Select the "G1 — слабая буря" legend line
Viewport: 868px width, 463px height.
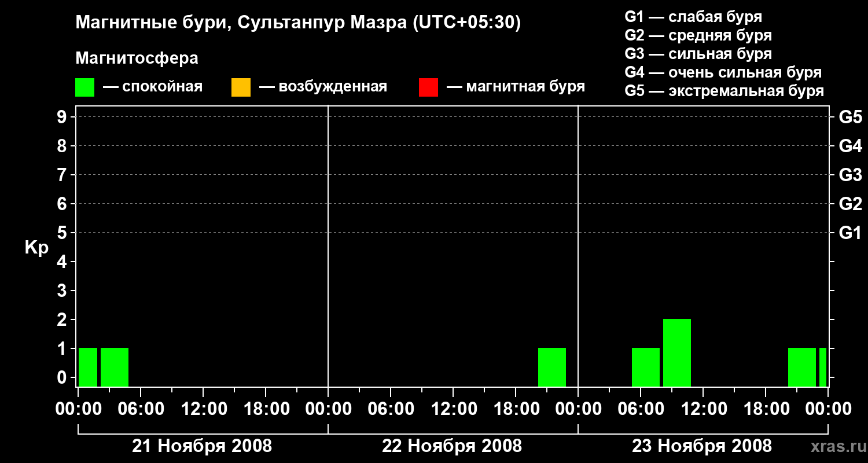[693, 17]
